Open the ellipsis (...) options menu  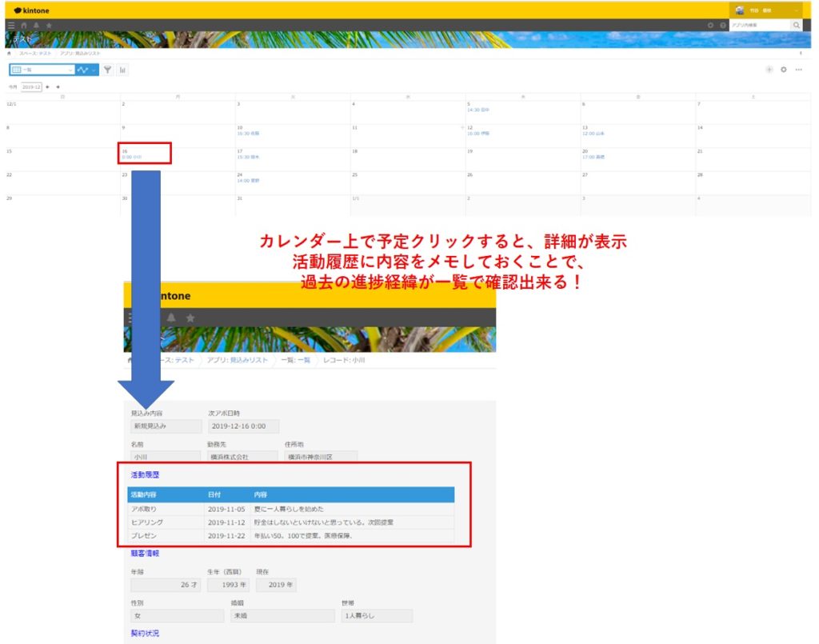pyautogui.click(x=799, y=70)
